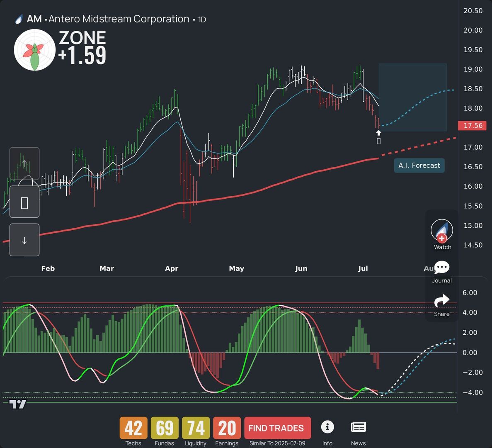Click the May label on time axis

click(x=237, y=268)
